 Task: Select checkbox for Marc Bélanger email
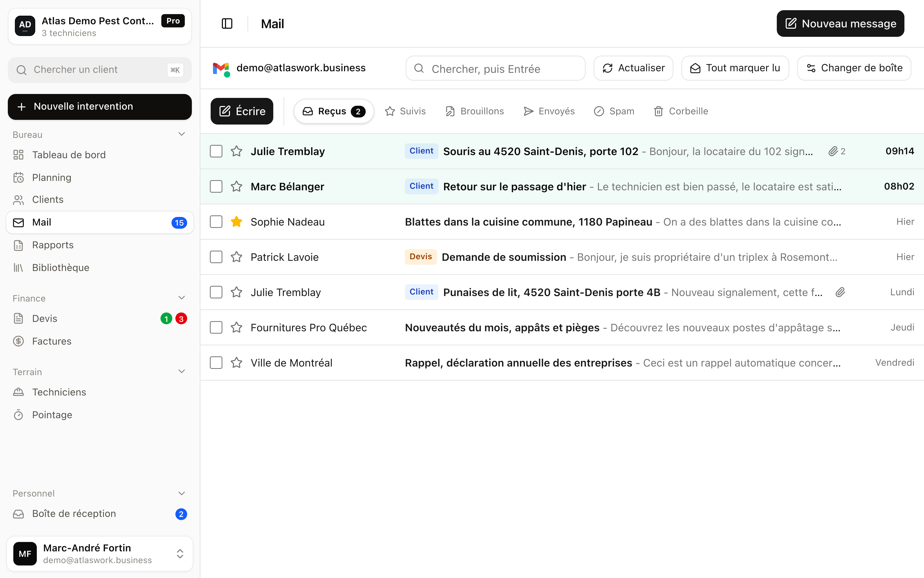pyautogui.click(x=216, y=187)
